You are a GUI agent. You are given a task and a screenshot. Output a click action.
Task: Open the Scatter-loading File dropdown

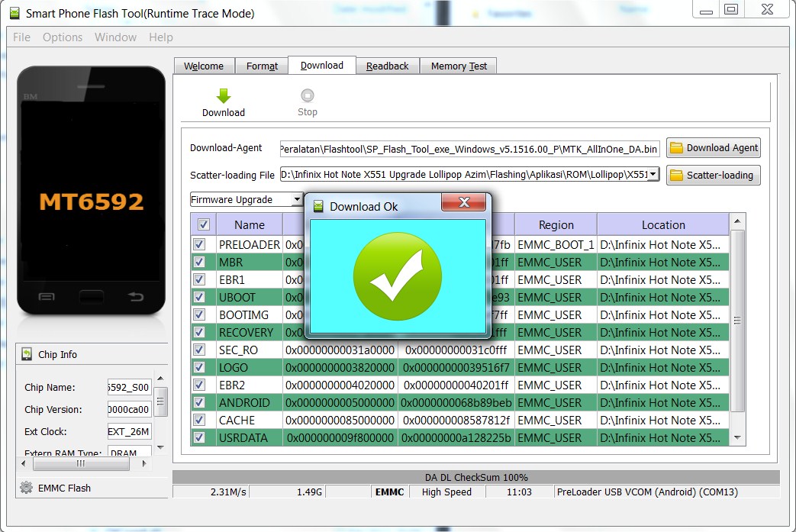654,175
